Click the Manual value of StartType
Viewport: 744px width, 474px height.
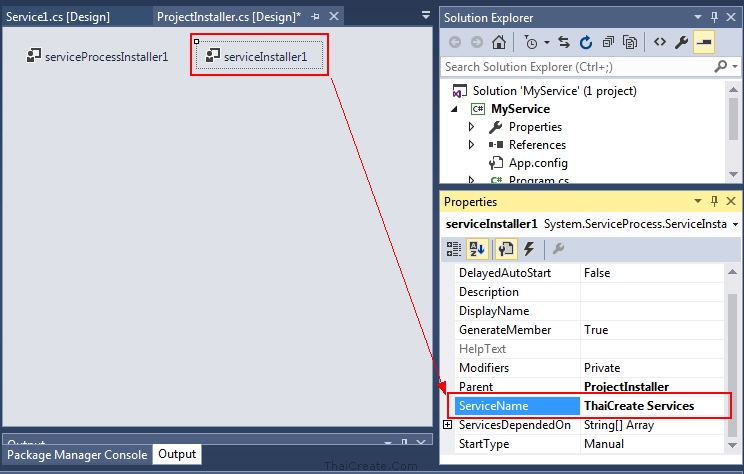[x=604, y=444]
